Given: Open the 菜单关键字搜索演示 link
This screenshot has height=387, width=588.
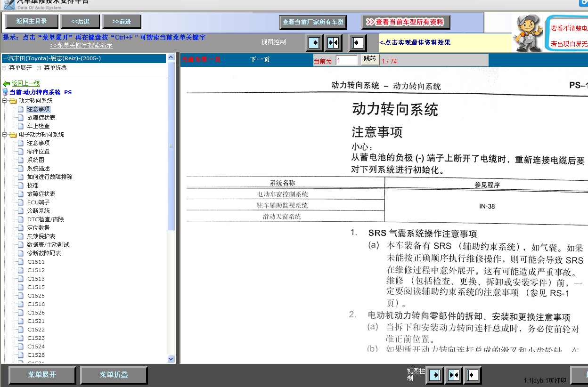Looking at the screenshot, I should coord(81,46).
